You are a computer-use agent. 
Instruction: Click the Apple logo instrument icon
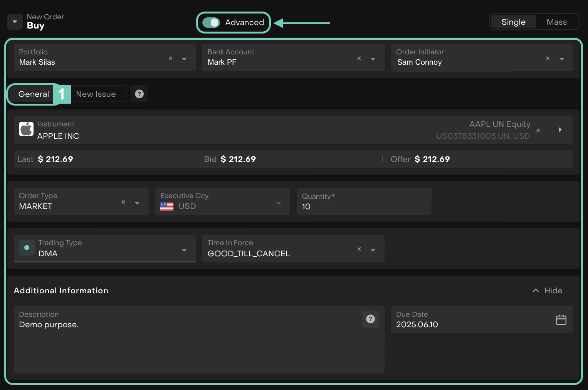click(x=26, y=129)
